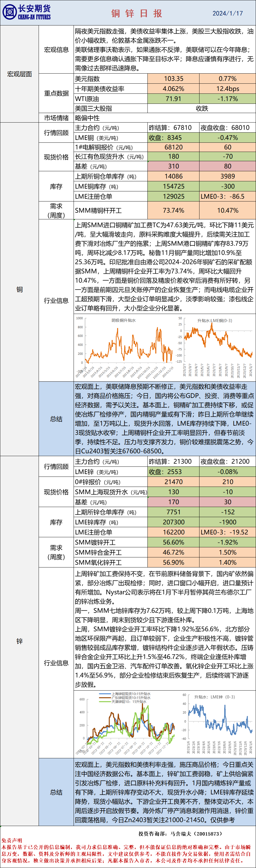The height and width of the screenshot is (868, 256).
Task: Select the LME铜库存 value 154725
Action: (x=173, y=186)
